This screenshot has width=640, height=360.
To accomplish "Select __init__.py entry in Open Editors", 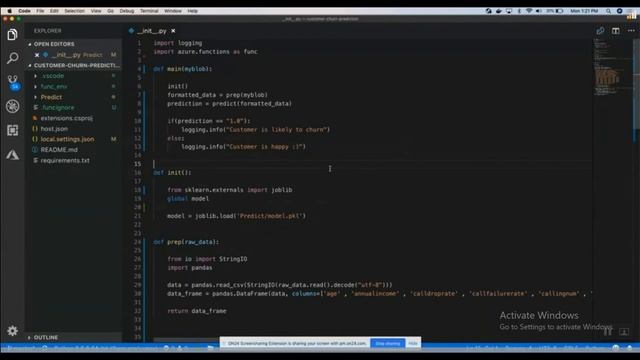I will (73, 55).
